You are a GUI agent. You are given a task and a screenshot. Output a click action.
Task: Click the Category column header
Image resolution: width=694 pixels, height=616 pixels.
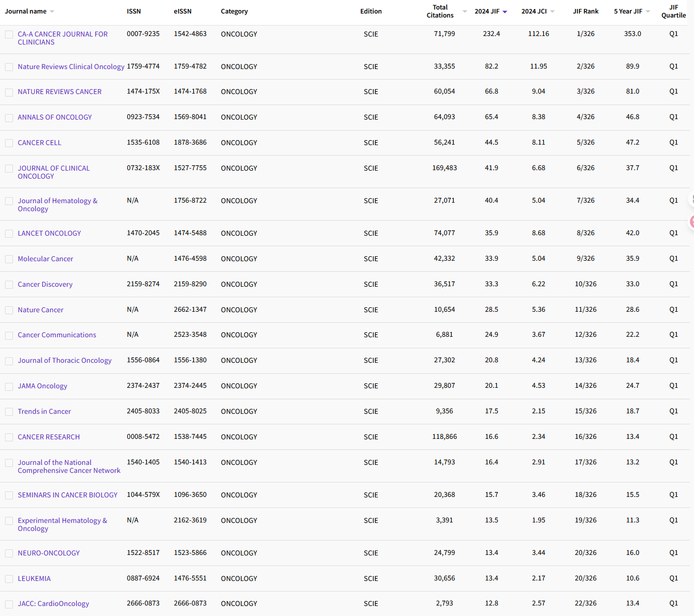point(234,12)
